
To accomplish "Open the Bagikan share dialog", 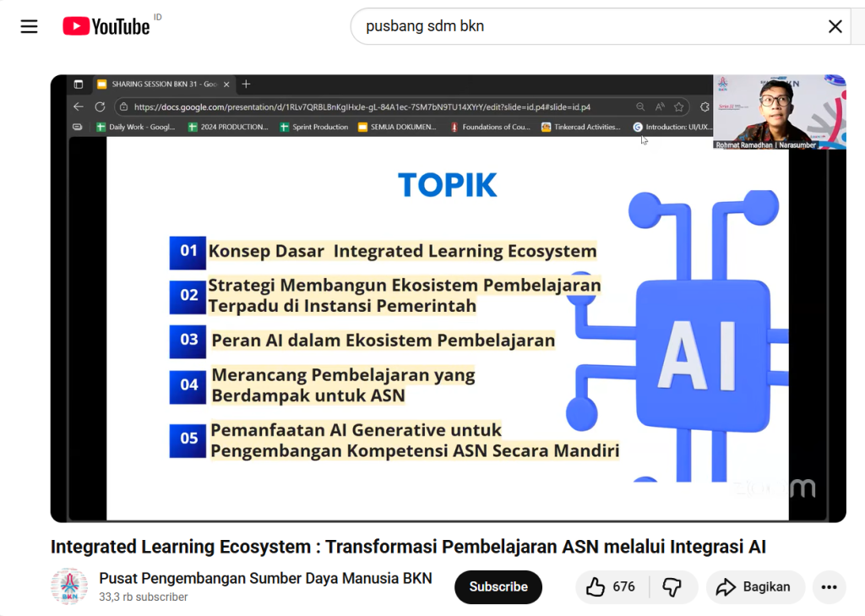I will pos(753,586).
